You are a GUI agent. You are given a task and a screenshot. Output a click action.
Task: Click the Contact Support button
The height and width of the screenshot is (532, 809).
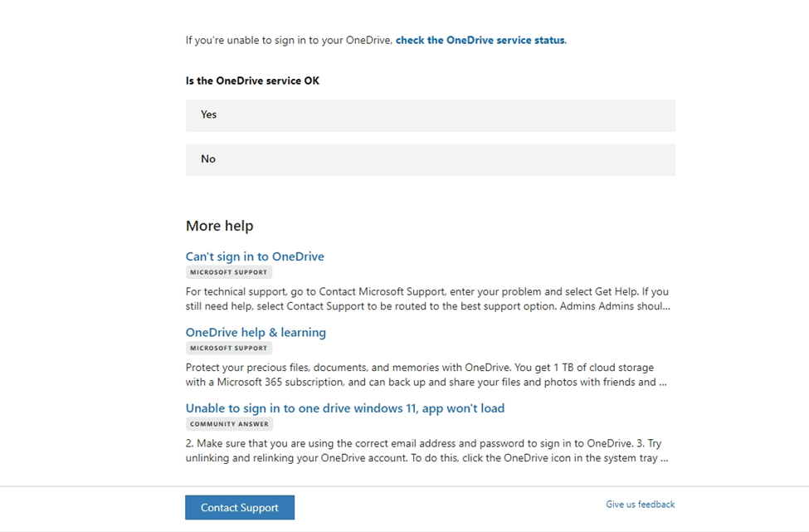click(x=240, y=507)
